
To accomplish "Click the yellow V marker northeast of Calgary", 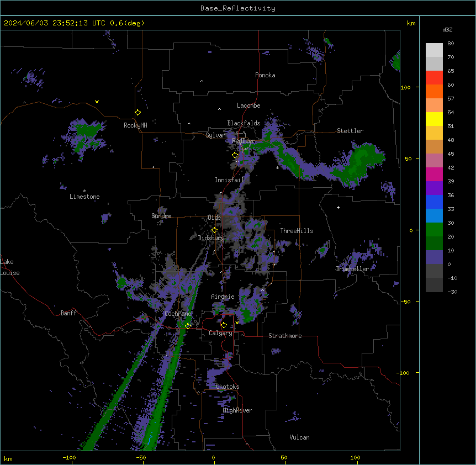I will tap(237, 323).
